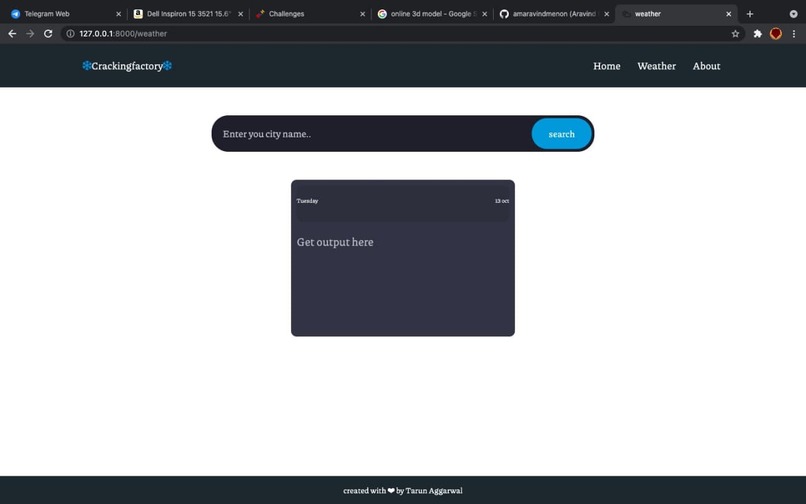Image resolution: width=806 pixels, height=504 pixels.
Task: Reload the weather page
Action: (48, 33)
